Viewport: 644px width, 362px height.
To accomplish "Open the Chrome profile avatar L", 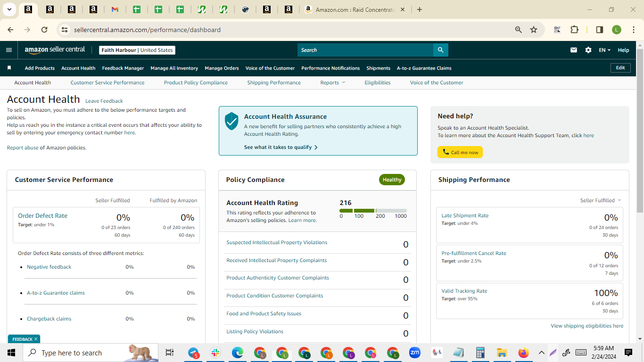I will pyautogui.click(x=617, y=30).
